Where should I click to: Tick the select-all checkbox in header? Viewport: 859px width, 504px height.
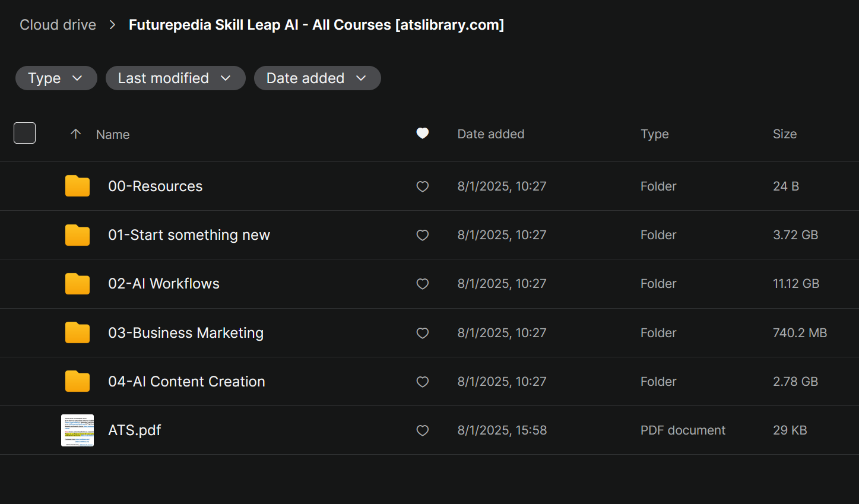25,133
